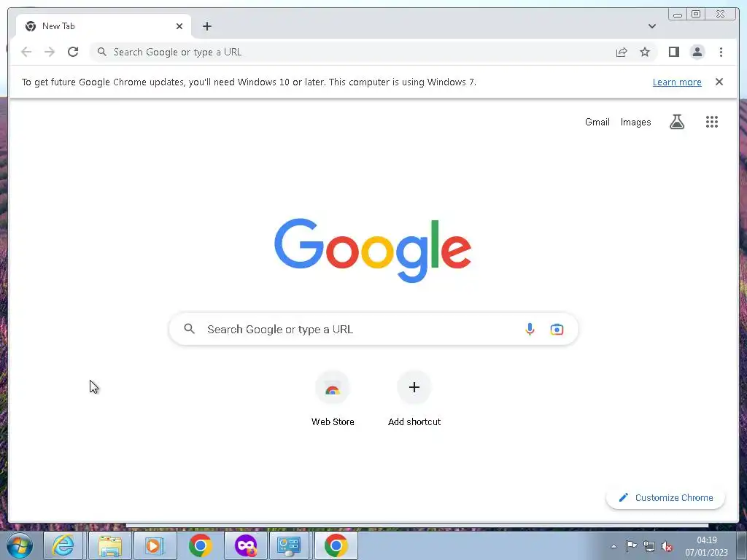Go back using the back arrow
747x560 pixels.
click(x=26, y=52)
